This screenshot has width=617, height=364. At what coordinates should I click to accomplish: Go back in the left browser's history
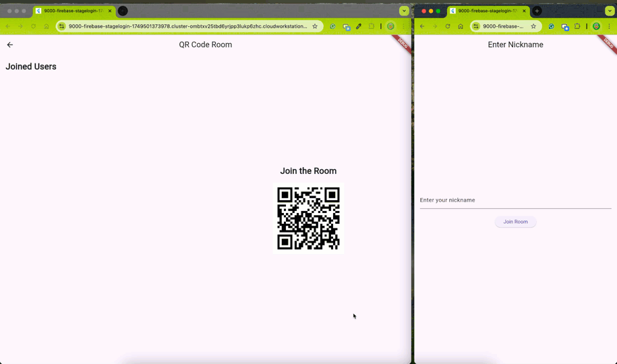coord(8,26)
